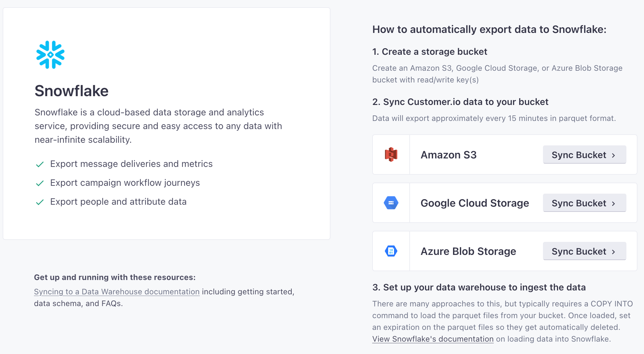Sync bucket for Google Cloud Storage
This screenshot has height=354, width=644.
584,203
